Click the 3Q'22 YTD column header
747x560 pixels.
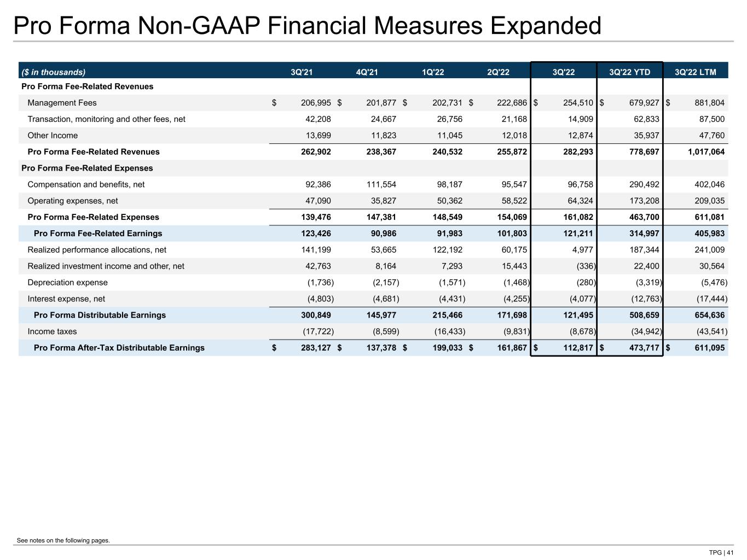click(630, 72)
